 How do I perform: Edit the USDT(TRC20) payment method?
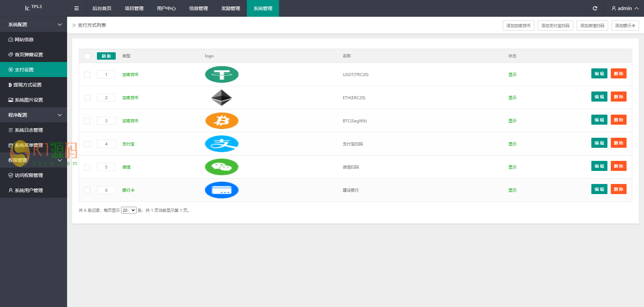pyautogui.click(x=599, y=73)
